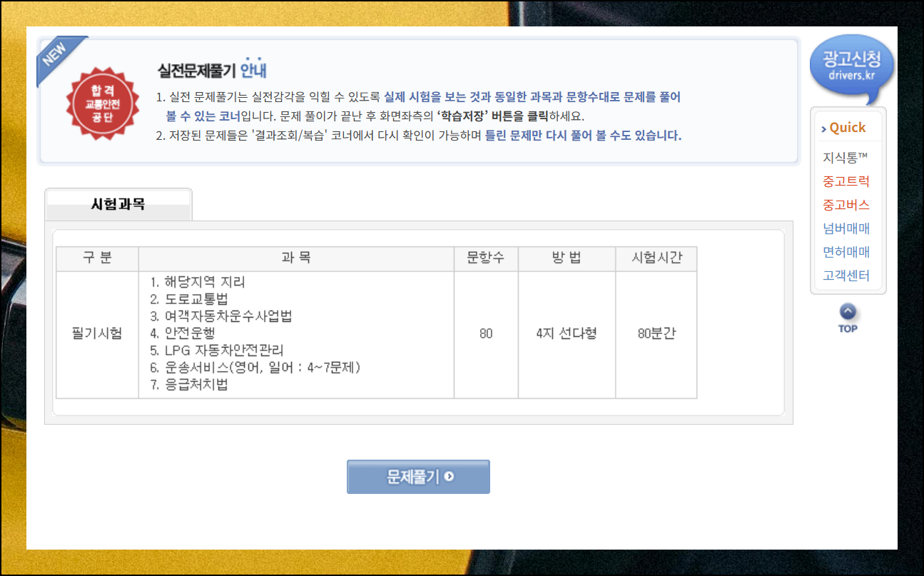Click the 구 분 column header
The image size is (924, 576).
tap(98, 259)
